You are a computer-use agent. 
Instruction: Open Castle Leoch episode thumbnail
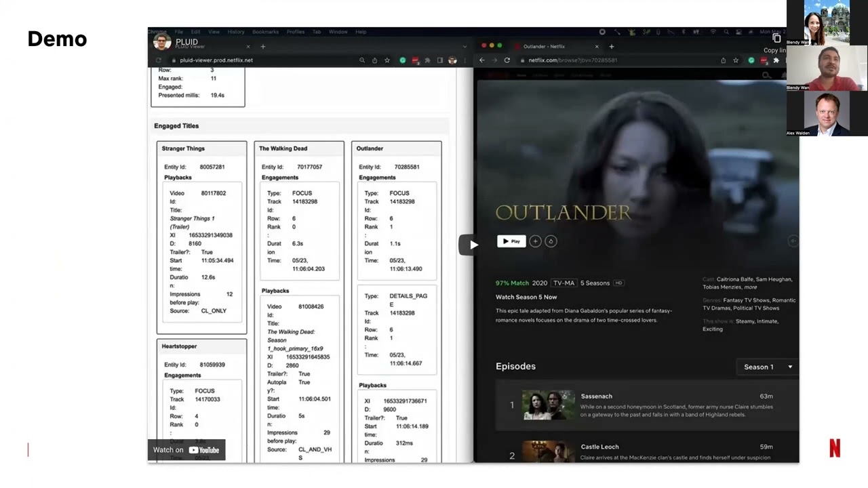tap(548, 451)
